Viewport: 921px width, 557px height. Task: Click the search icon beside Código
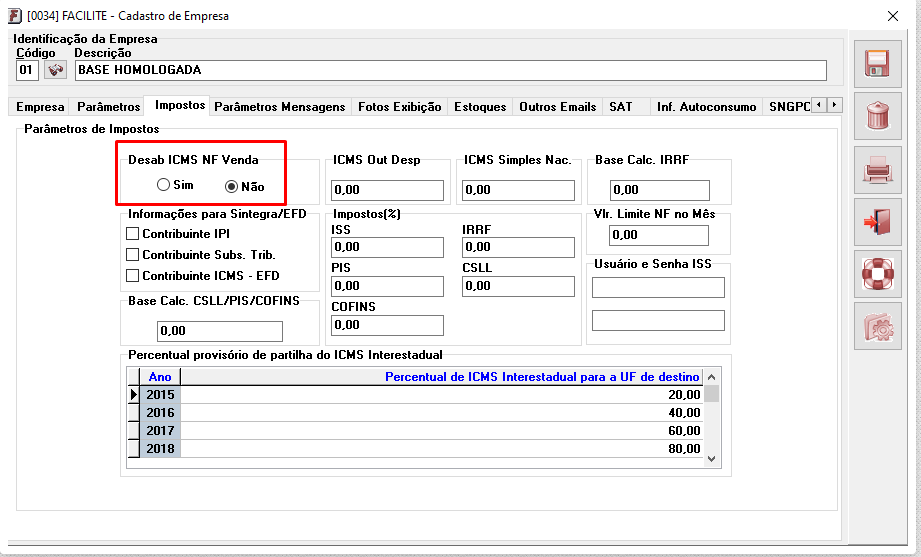point(55,70)
